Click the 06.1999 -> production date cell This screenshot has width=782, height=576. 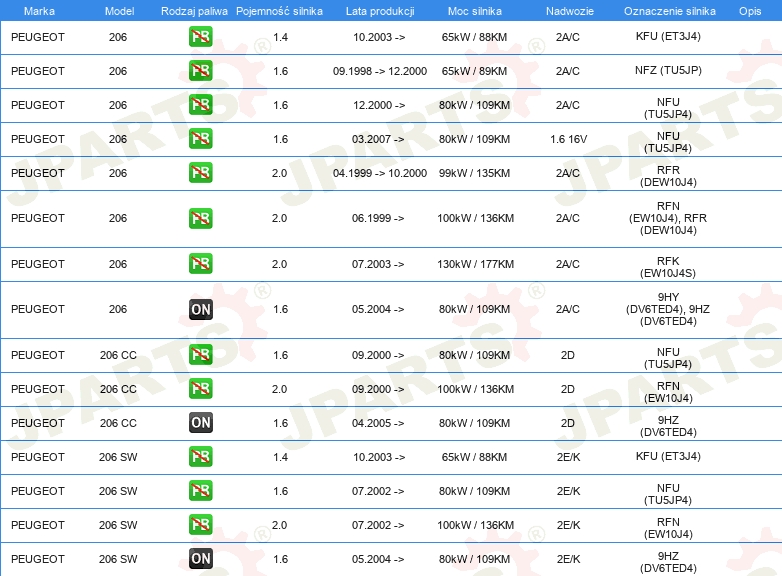pos(378,218)
